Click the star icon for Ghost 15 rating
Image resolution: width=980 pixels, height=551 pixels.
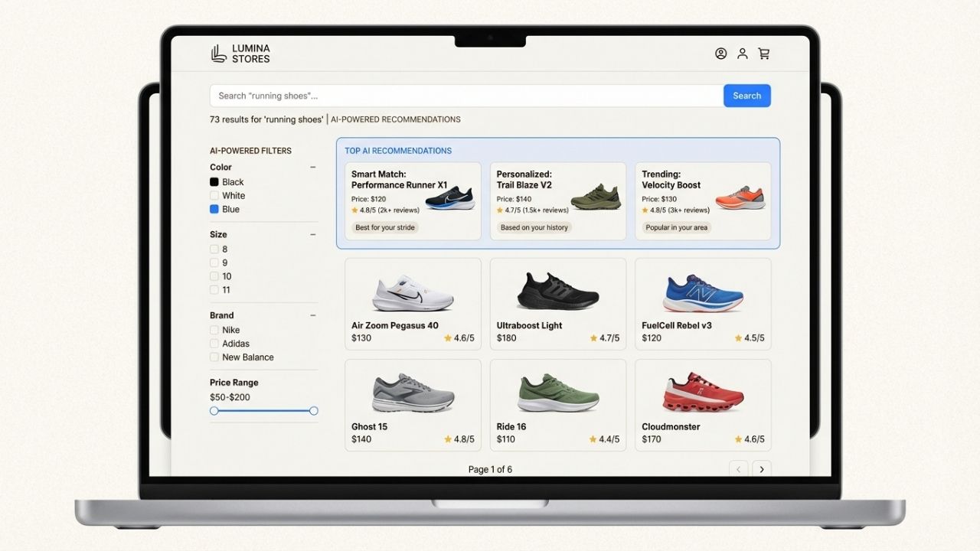448,439
